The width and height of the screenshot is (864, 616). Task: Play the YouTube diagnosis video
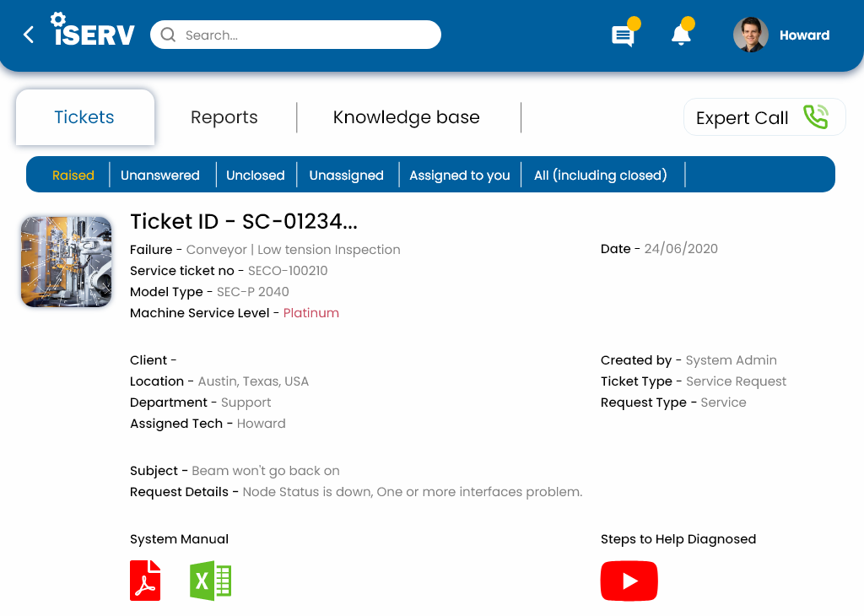pyautogui.click(x=629, y=581)
